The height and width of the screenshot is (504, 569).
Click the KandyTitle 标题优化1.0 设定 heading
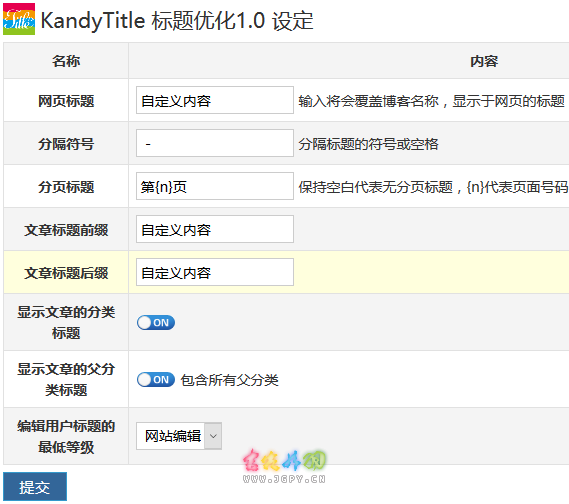[177, 20]
